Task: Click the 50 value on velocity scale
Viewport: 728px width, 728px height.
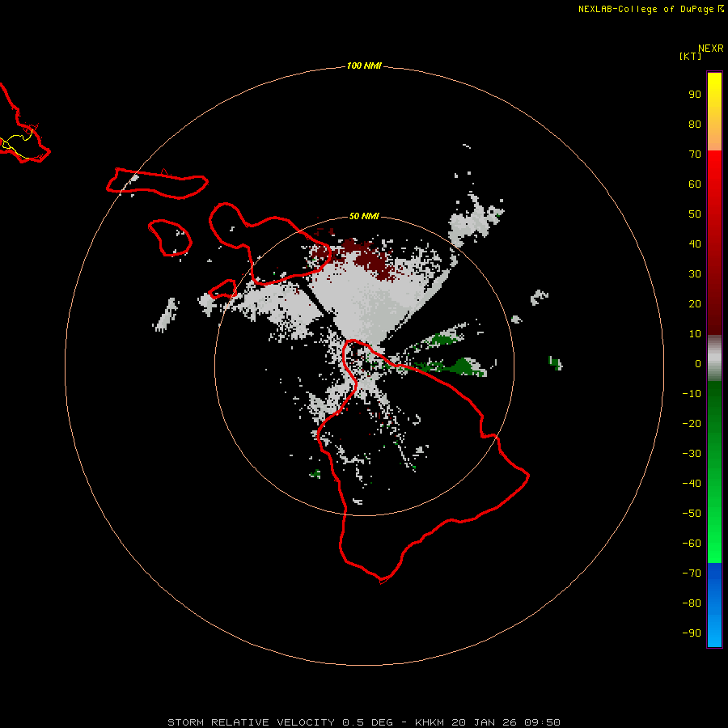Action: [695, 214]
